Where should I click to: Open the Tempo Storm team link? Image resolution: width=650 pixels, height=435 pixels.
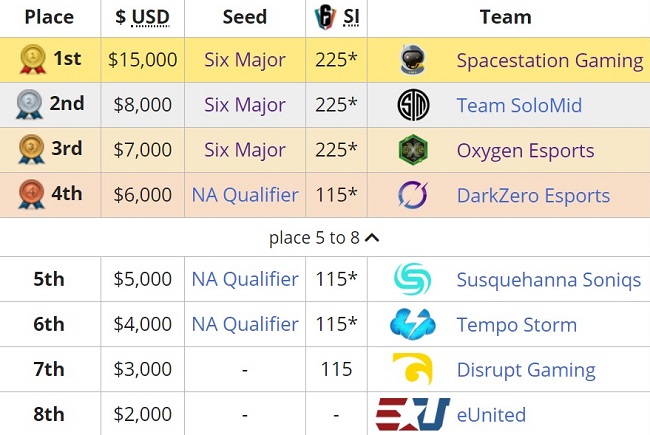pos(517,325)
